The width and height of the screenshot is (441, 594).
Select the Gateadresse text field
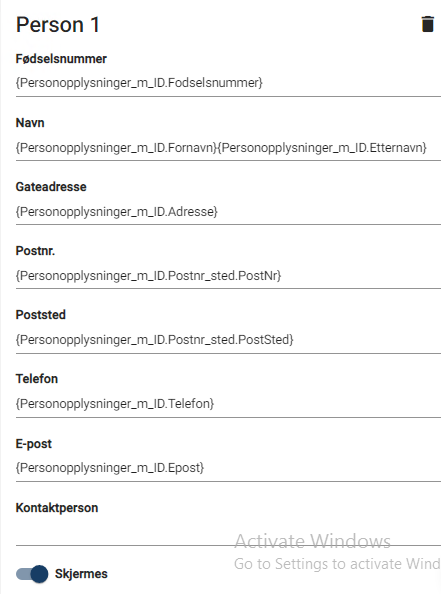point(228,211)
